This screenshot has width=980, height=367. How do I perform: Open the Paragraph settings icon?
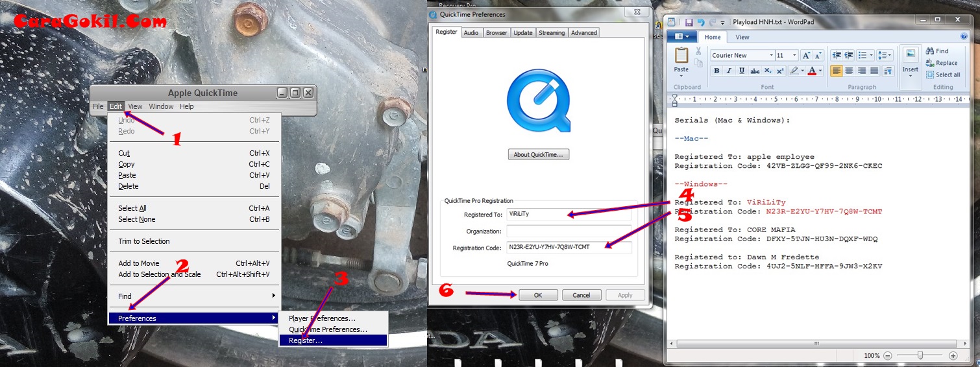pyautogui.click(x=887, y=71)
